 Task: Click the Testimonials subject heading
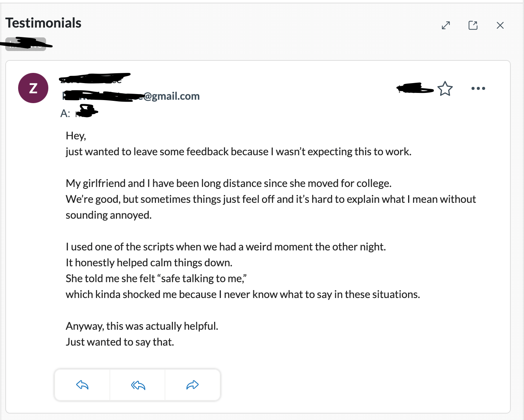[43, 23]
